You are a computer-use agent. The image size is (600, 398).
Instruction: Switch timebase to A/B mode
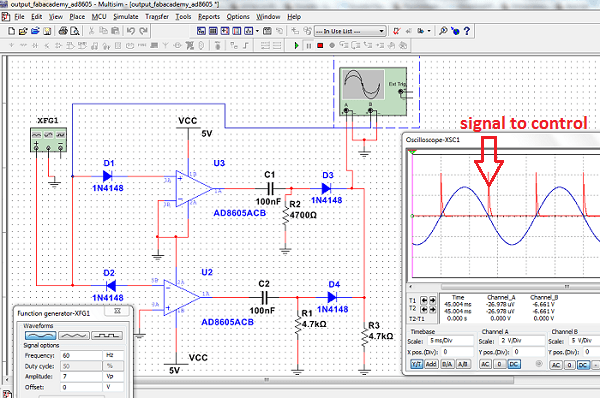[463, 364]
